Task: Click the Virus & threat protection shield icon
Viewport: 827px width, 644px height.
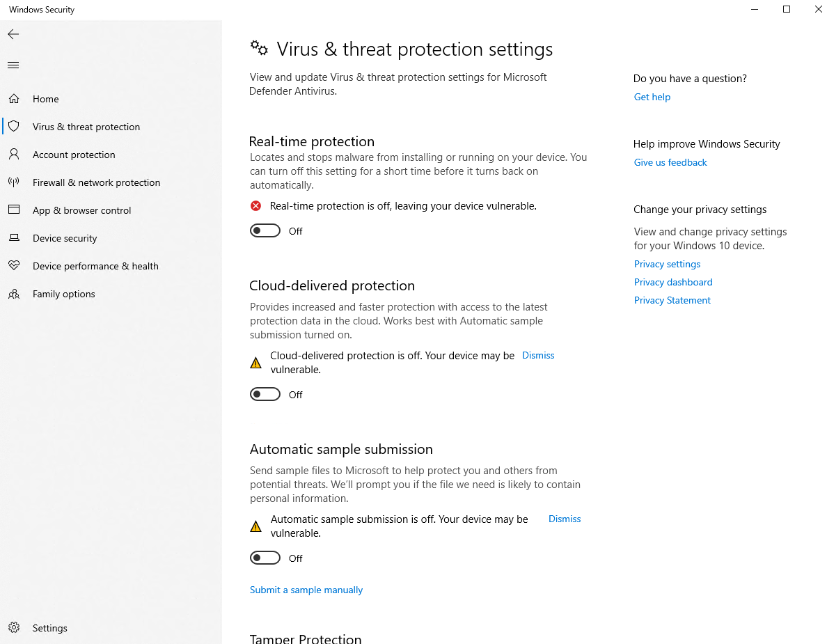Action: point(14,127)
